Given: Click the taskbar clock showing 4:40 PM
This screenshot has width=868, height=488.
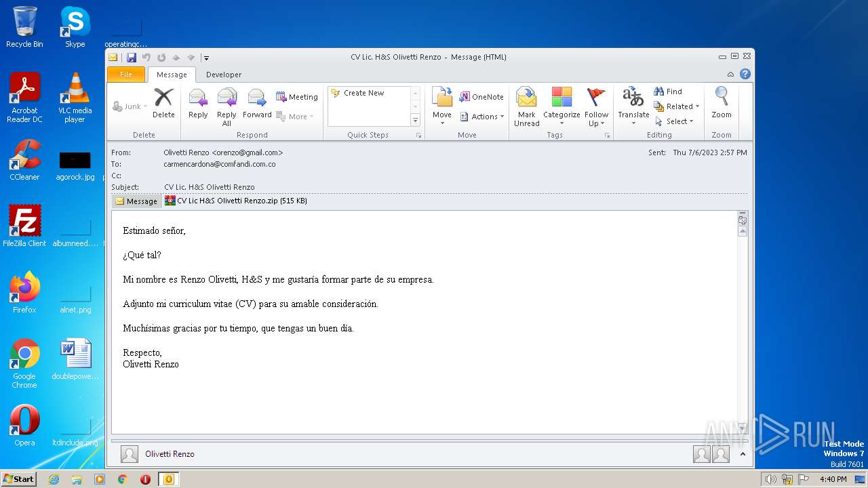Looking at the screenshot, I should [x=833, y=479].
